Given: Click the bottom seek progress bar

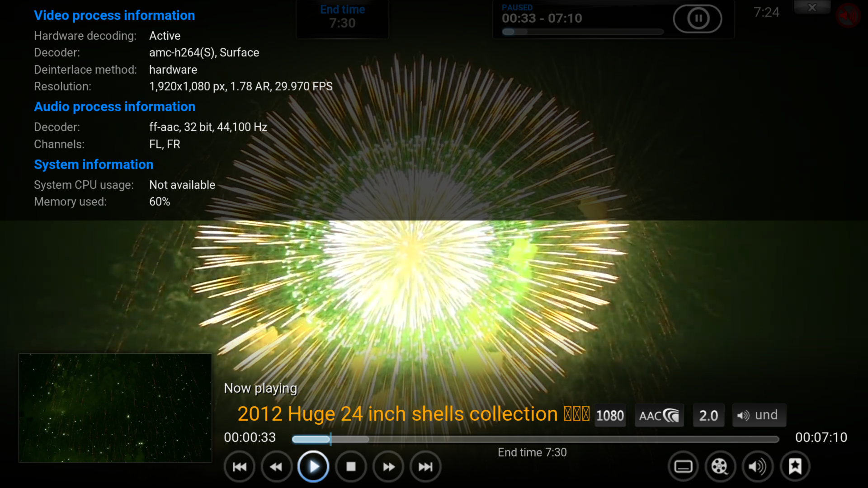Looking at the screenshot, I should 535,439.
